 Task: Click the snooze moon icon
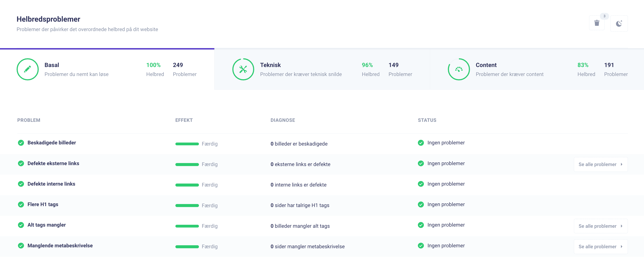(619, 23)
